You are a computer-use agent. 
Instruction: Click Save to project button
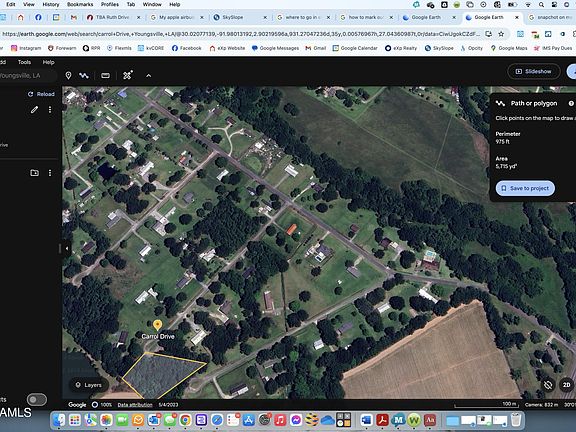(525, 188)
